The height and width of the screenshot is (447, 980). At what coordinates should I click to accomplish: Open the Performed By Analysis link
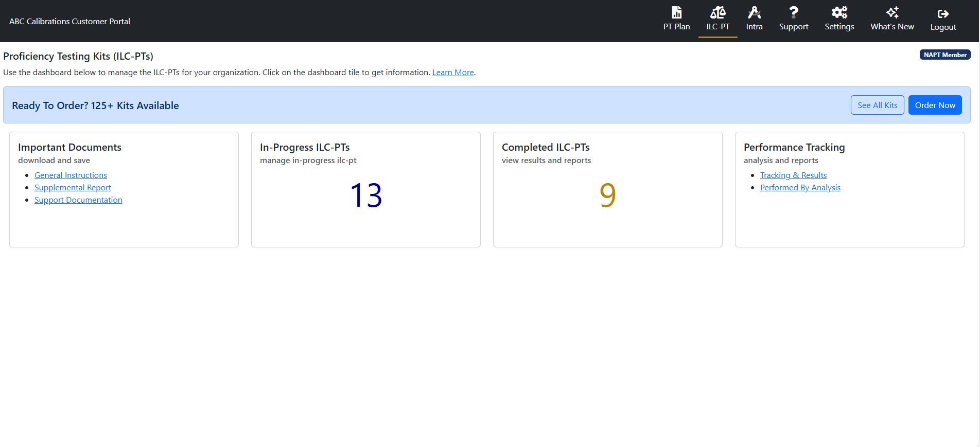(800, 188)
